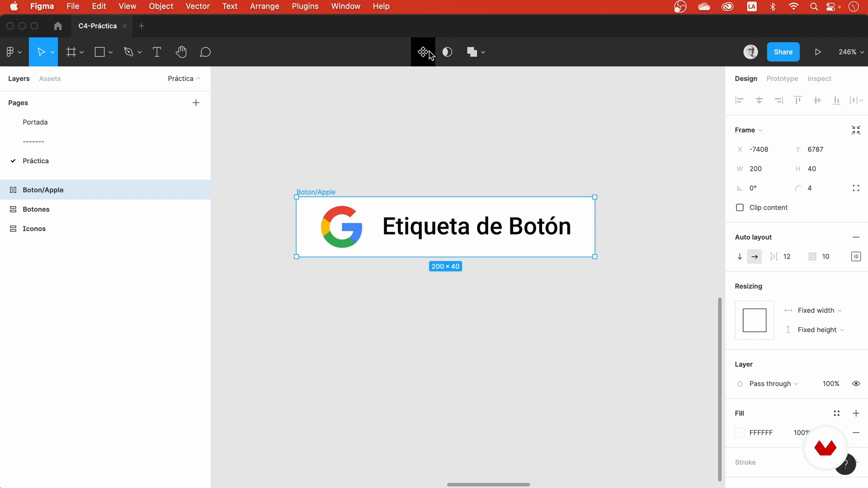Toggle layer visibility eye icon
Viewport: 868px width, 488px height.
pyautogui.click(x=856, y=384)
